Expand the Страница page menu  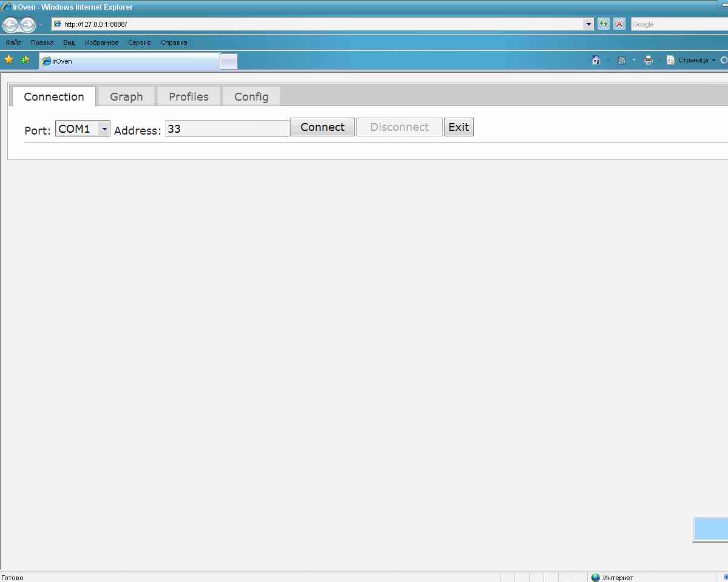[x=692, y=60]
